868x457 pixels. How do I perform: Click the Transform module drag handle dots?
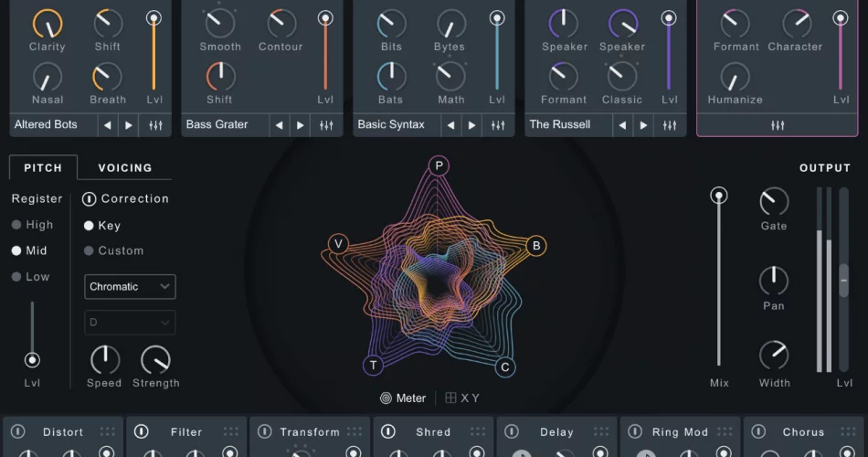pos(355,431)
